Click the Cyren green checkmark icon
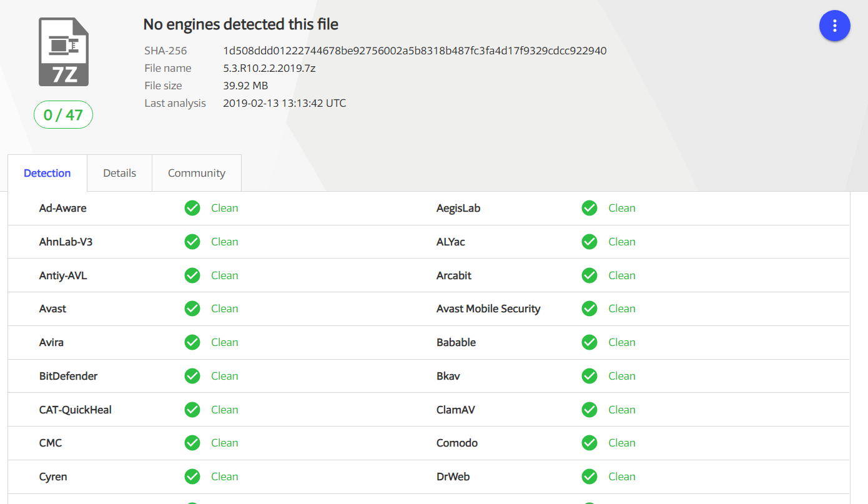 [x=192, y=477]
